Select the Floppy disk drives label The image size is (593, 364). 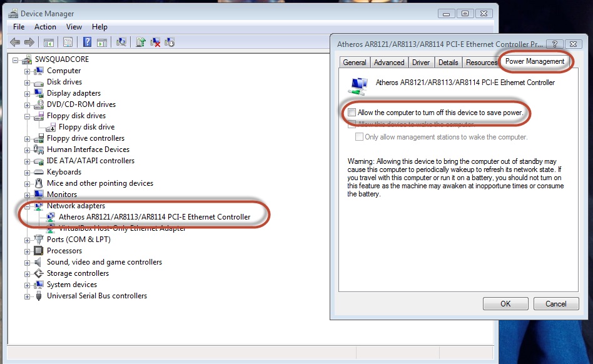coord(76,116)
